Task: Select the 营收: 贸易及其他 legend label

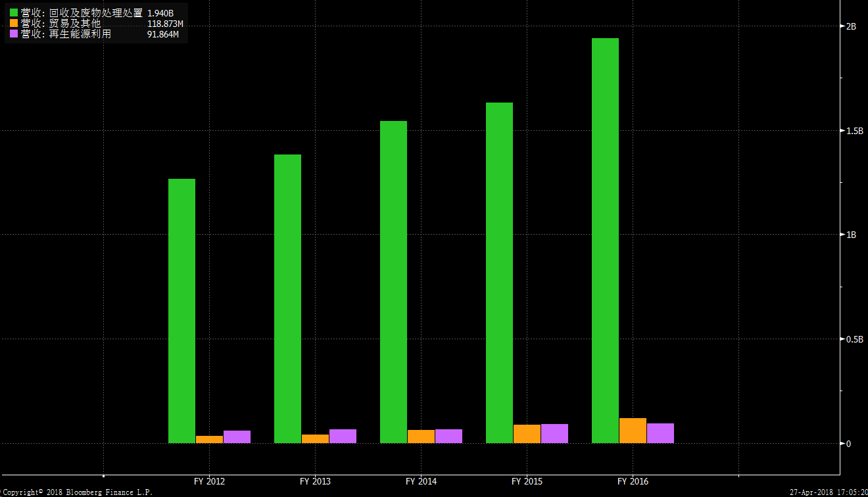Action: pos(60,24)
